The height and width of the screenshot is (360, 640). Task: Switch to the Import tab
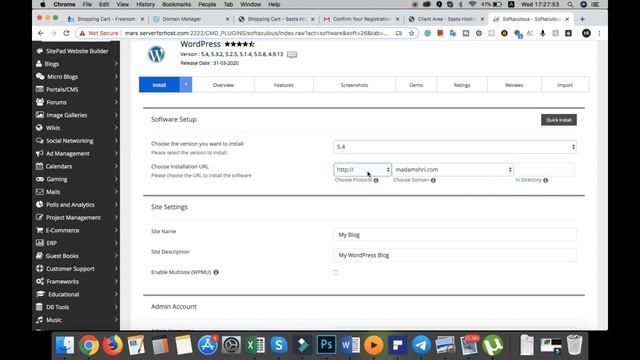pos(565,85)
